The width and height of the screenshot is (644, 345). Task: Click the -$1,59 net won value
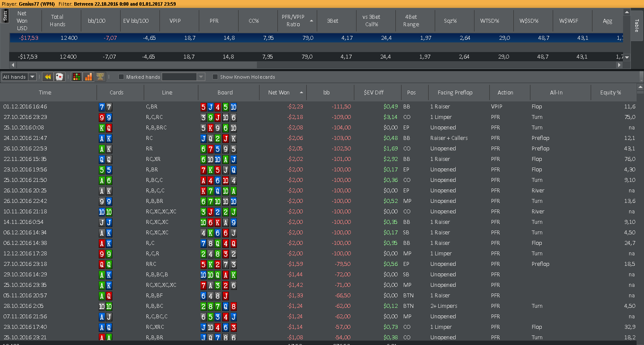pos(295,264)
